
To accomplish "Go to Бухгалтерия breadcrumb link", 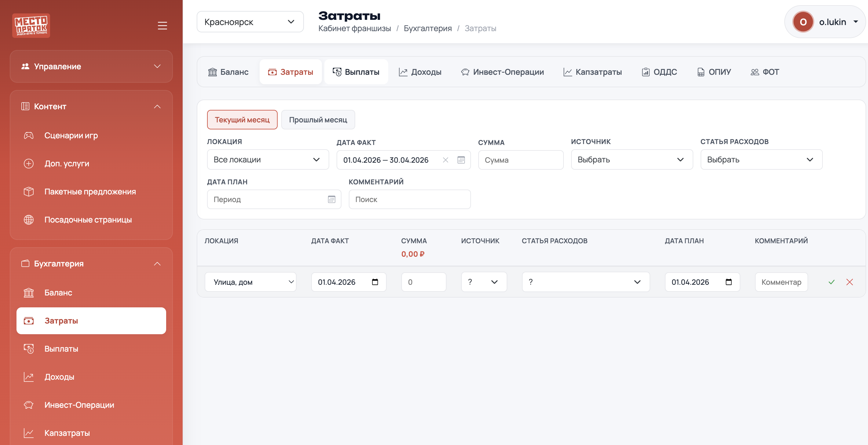I will click(x=427, y=28).
